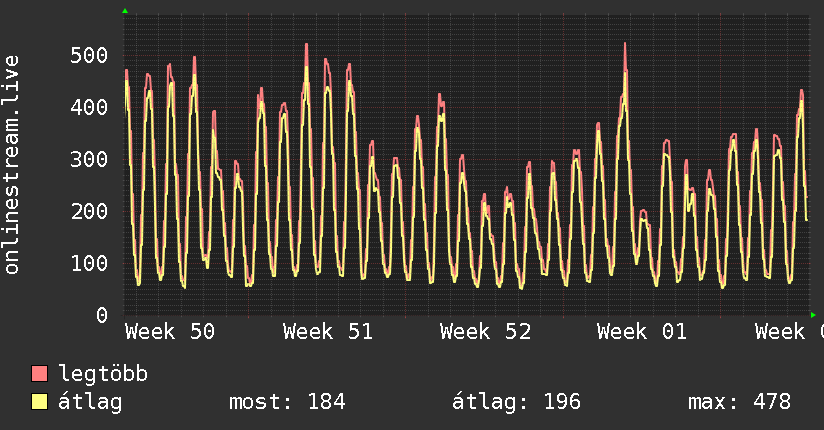This screenshot has width=824, height=430.
Task: Select the átlag legend label beside yellow swatch
Action: point(90,402)
